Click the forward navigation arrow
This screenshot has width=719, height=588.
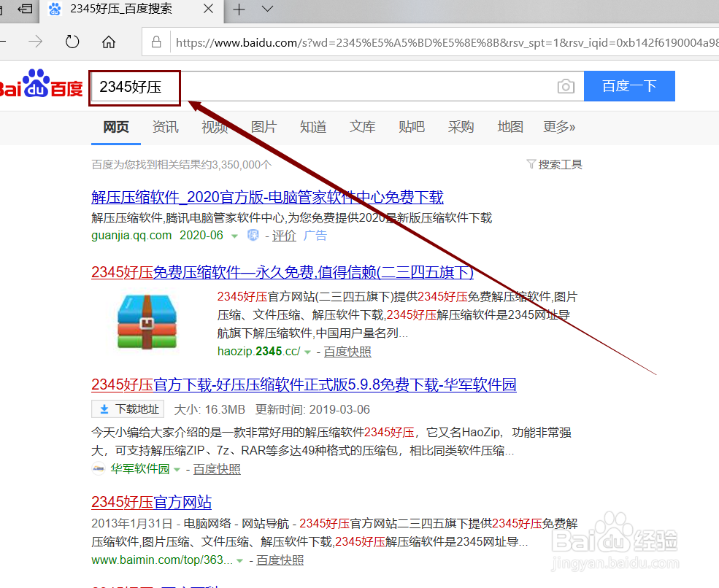(34, 42)
